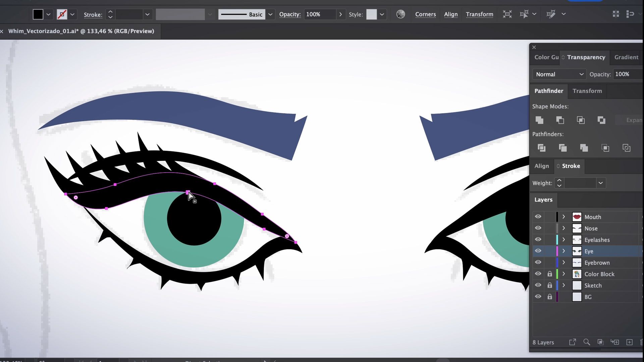
Task: Switch to the Transform panel tab
Action: (x=587, y=91)
